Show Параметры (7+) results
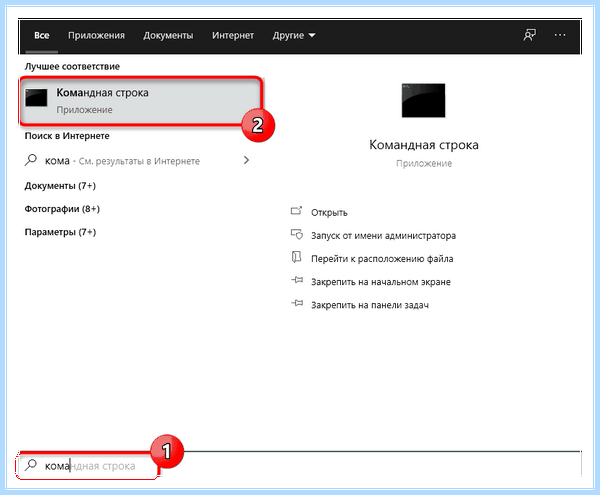This screenshot has width=600, height=495. click(x=60, y=232)
